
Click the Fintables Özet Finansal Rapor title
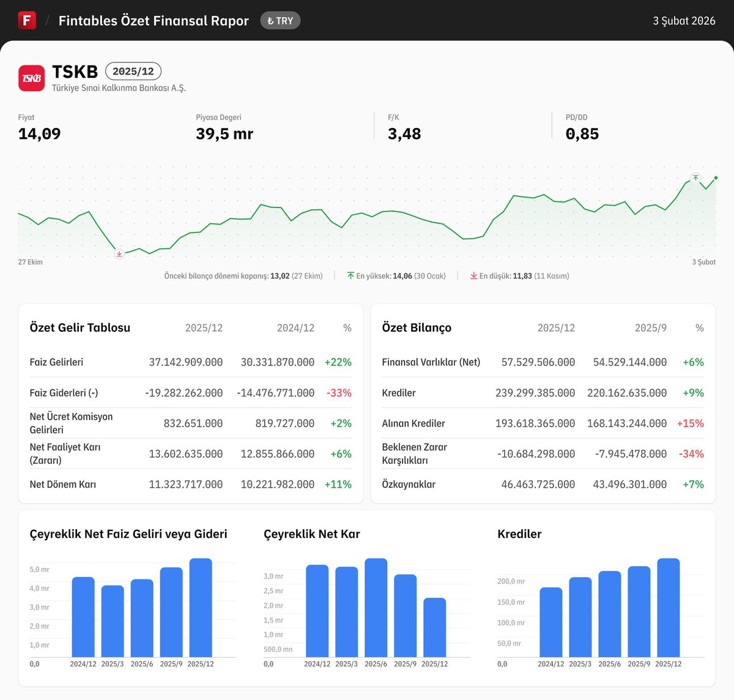tap(154, 21)
